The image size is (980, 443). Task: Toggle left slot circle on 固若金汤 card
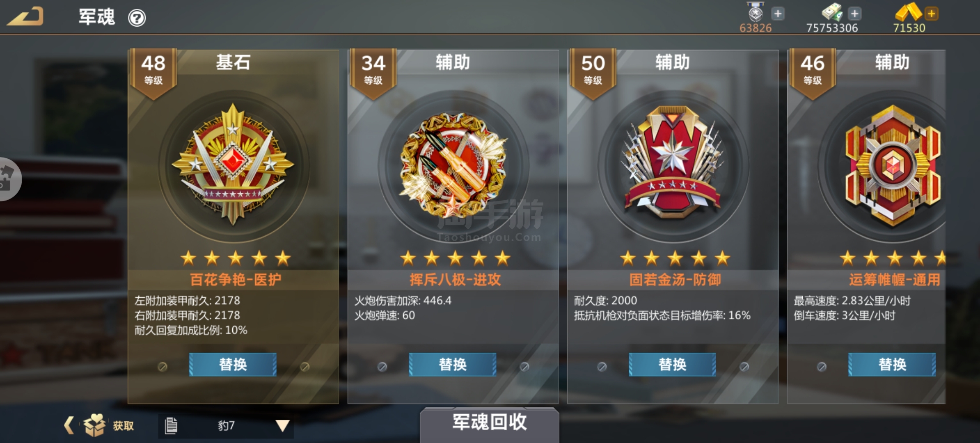(602, 367)
